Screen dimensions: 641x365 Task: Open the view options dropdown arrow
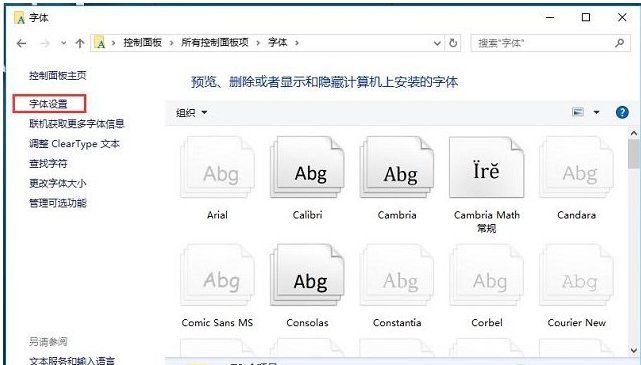[x=596, y=112]
